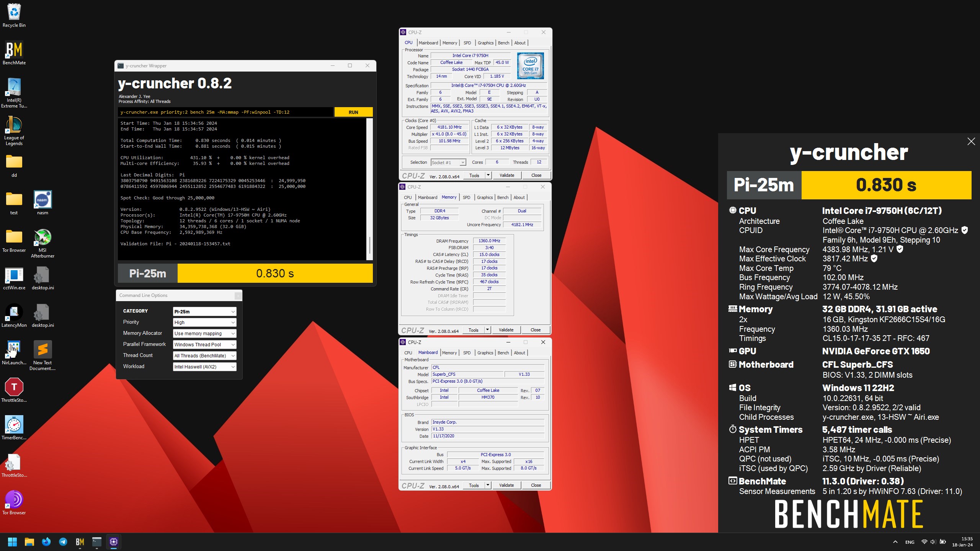Open Firefox from the taskbar
This screenshot has height=551, width=980.
tap(46, 542)
